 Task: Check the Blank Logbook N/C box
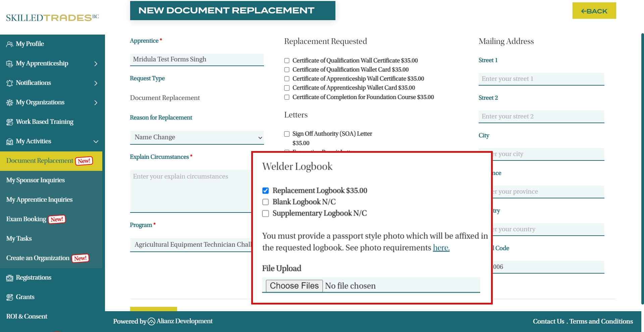pyautogui.click(x=265, y=202)
